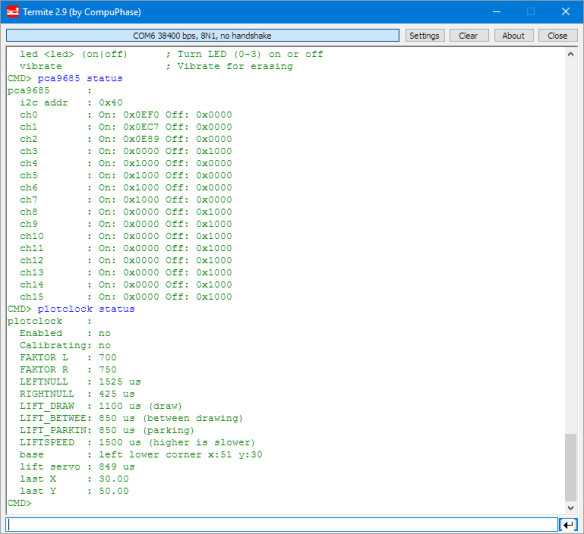Viewport: 584px width, 534px height.
Task: Click the ch3 row label
Action: (29, 151)
